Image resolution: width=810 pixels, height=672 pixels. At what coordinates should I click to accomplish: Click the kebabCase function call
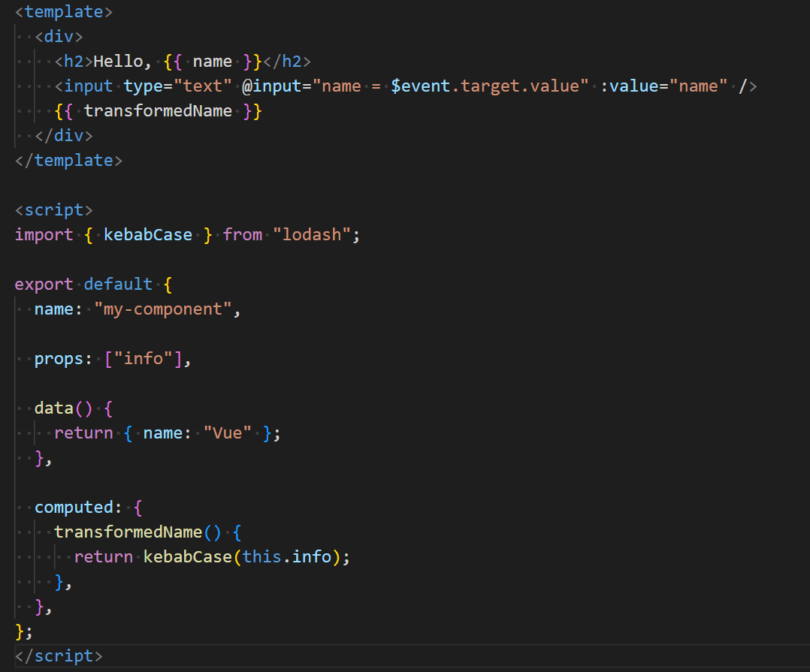click(188, 557)
